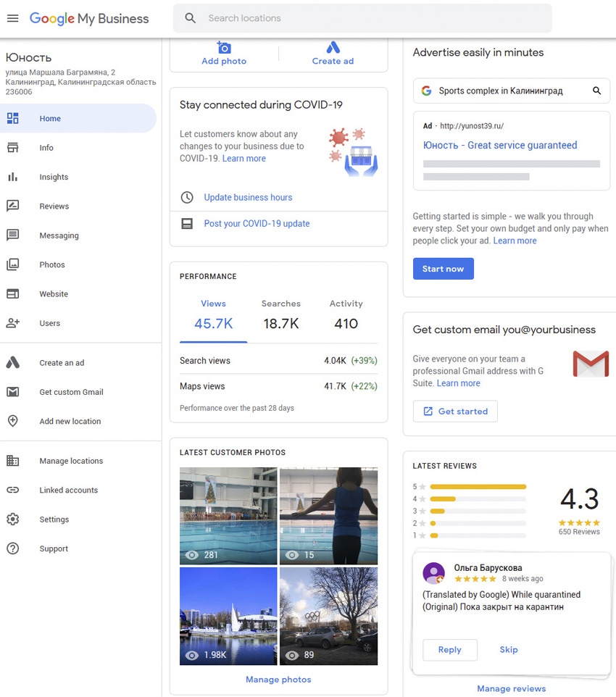
Task: Open the Manage reviews link
Action: point(511,688)
